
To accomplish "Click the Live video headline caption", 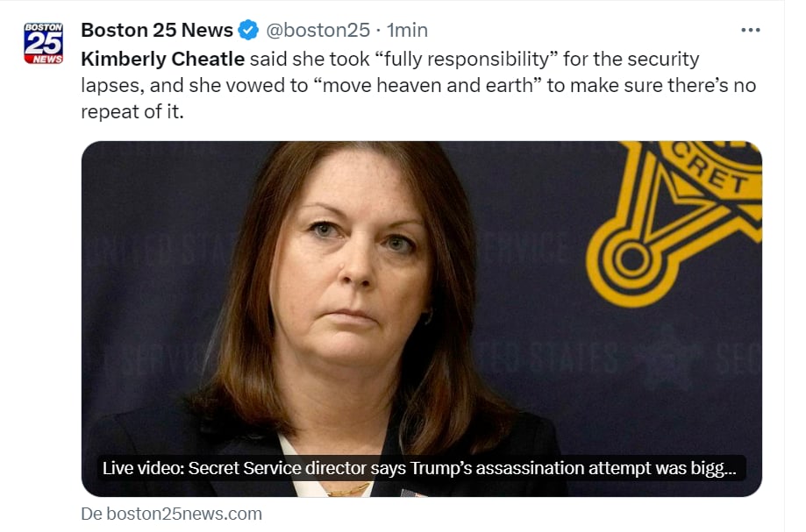I will [419, 468].
